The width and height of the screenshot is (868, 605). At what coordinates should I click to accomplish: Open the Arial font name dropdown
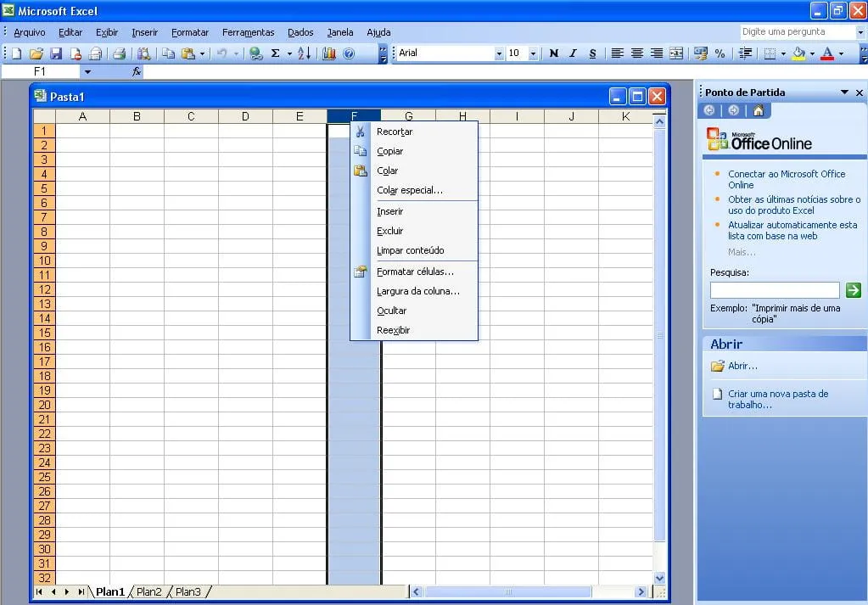[x=499, y=53]
